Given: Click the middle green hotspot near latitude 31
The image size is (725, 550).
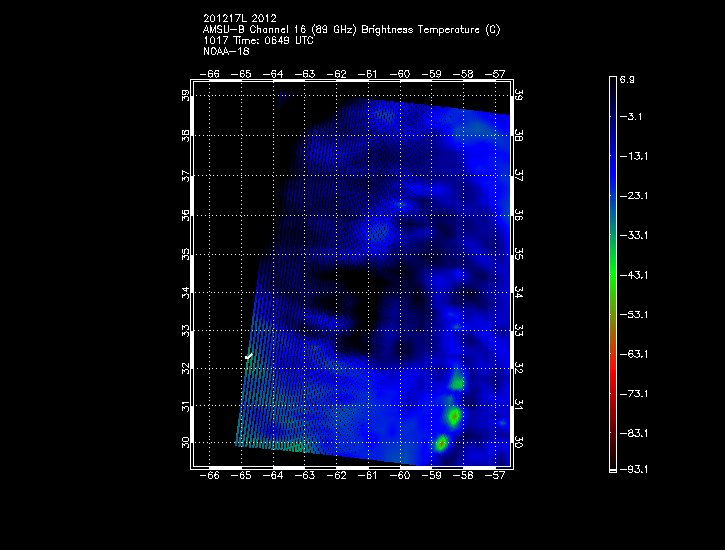Looking at the screenshot, I should pyautogui.click(x=453, y=415).
